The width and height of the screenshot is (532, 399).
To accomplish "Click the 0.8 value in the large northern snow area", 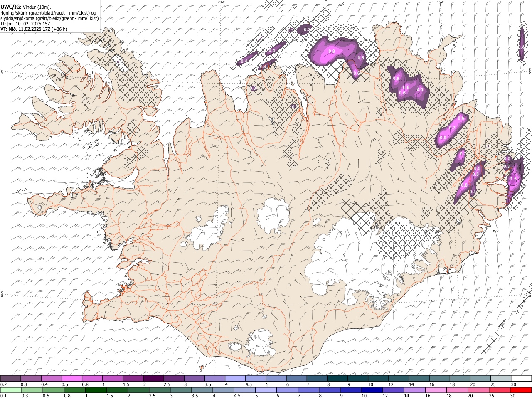I will pyautogui.click(x=332, y=51).
